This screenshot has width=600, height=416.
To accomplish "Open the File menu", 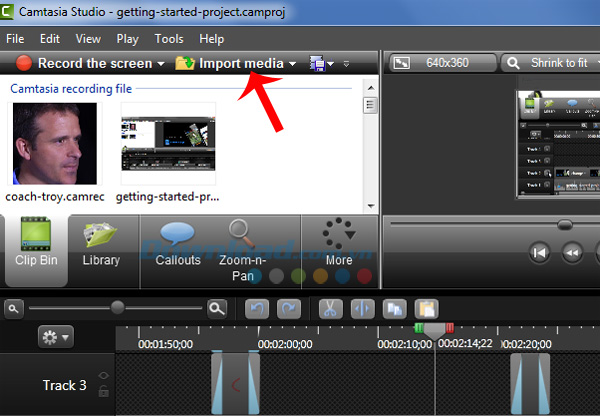I will [x=15, y=39].
